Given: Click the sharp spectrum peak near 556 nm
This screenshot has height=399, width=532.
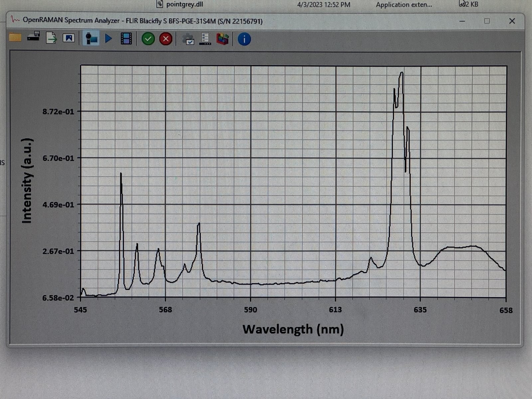Looking at the screenshot, I should coord(121,174).
